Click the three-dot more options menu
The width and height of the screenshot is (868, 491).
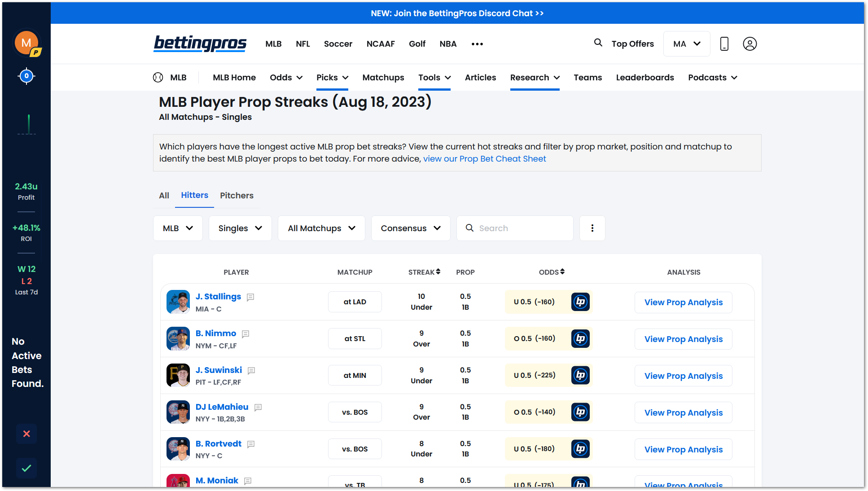click(x=592, y=228)
